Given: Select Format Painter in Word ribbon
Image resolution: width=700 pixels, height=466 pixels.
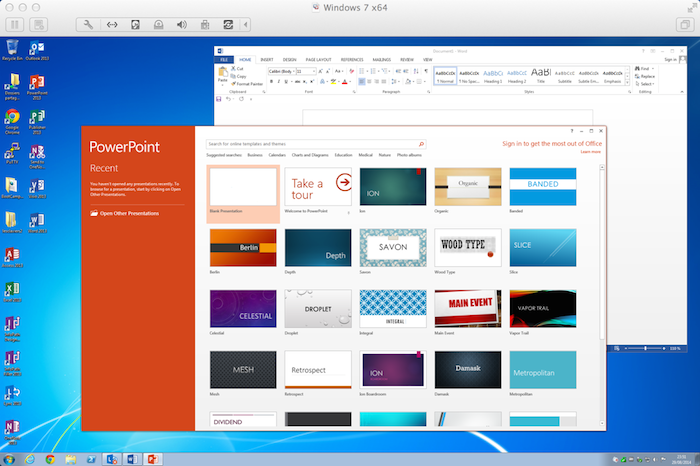Looking at the screenshot, I should 247,84.
